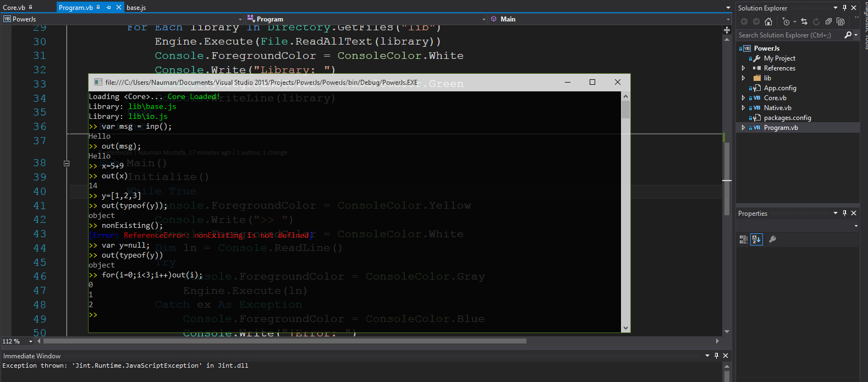
Task: Pin the Solution Explorer panel
Action: 845,8
